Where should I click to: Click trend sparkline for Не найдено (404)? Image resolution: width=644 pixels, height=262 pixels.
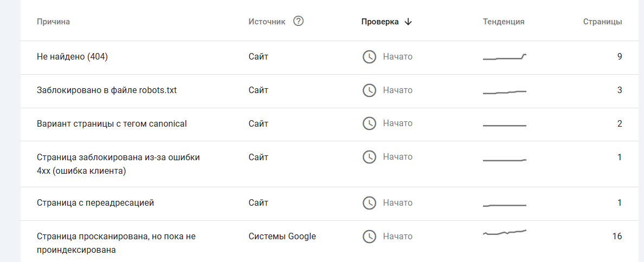point(504,57)
